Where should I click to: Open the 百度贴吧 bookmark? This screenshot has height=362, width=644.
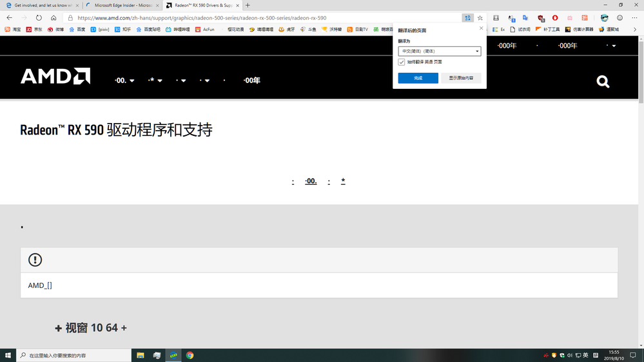[148, 30]
